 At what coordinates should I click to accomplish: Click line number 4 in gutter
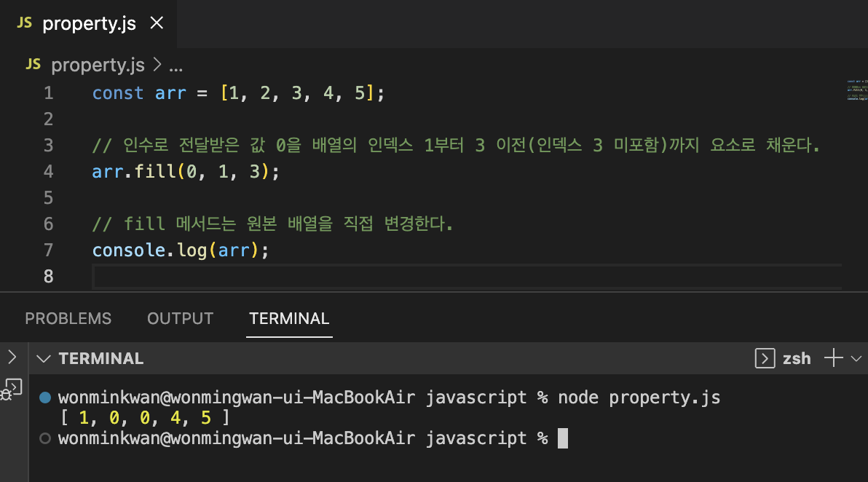click(49, 172)
